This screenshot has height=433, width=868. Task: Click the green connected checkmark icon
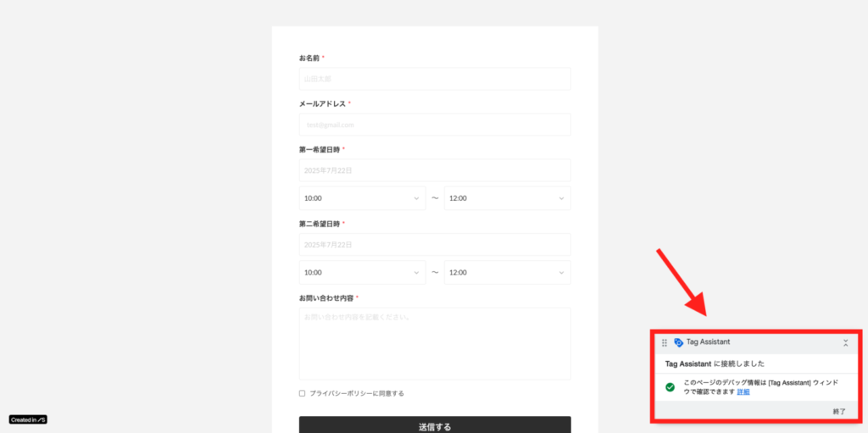point(670,387)
